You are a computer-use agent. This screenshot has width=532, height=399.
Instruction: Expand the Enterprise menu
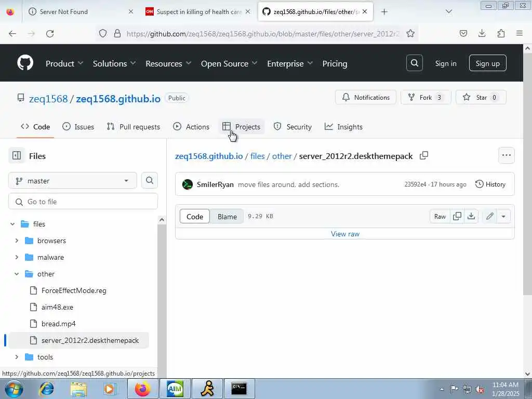(290, 63)
